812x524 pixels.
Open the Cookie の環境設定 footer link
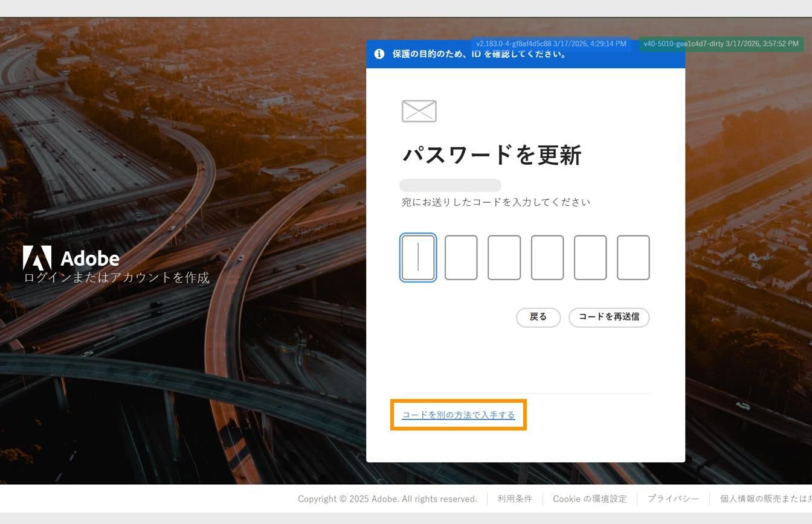[590, 499]
